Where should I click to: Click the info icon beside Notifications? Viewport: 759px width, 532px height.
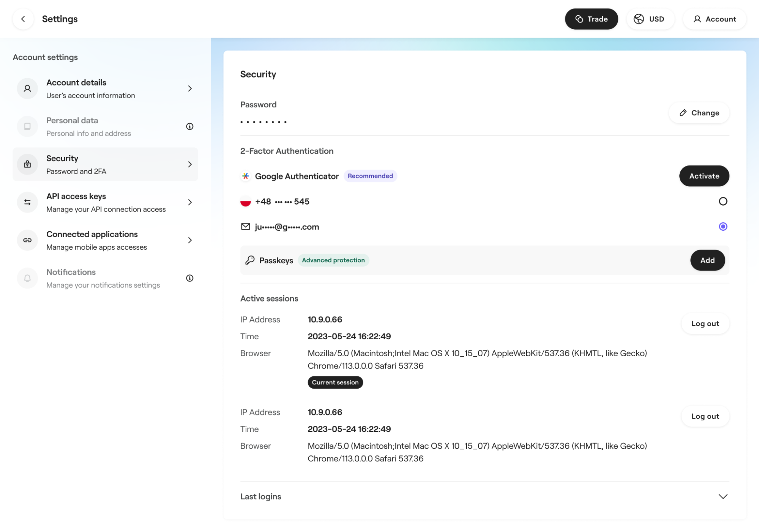click(190, 278)
